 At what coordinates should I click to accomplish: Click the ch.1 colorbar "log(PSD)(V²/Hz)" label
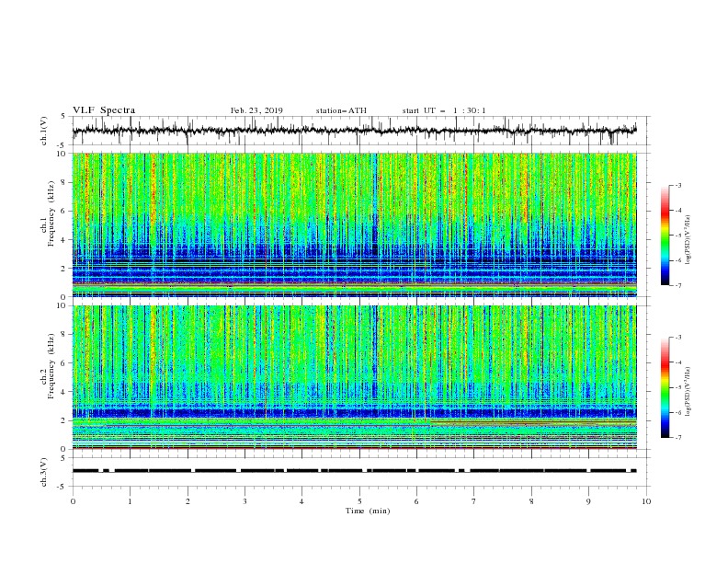(x=688, y=240)
